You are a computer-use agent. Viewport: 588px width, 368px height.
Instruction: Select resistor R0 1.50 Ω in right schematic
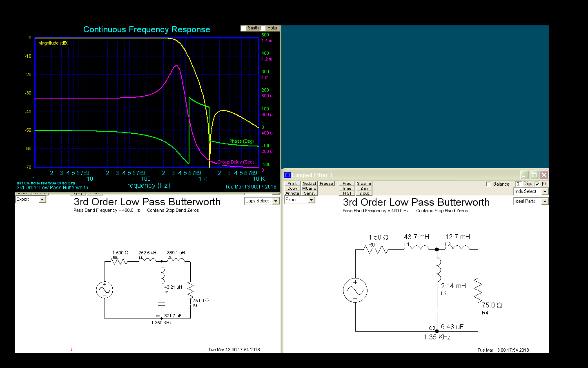[x=376, y=249]
